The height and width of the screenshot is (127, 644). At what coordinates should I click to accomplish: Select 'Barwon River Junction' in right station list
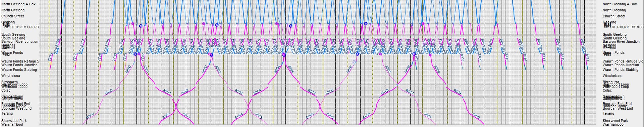[621, 42]
